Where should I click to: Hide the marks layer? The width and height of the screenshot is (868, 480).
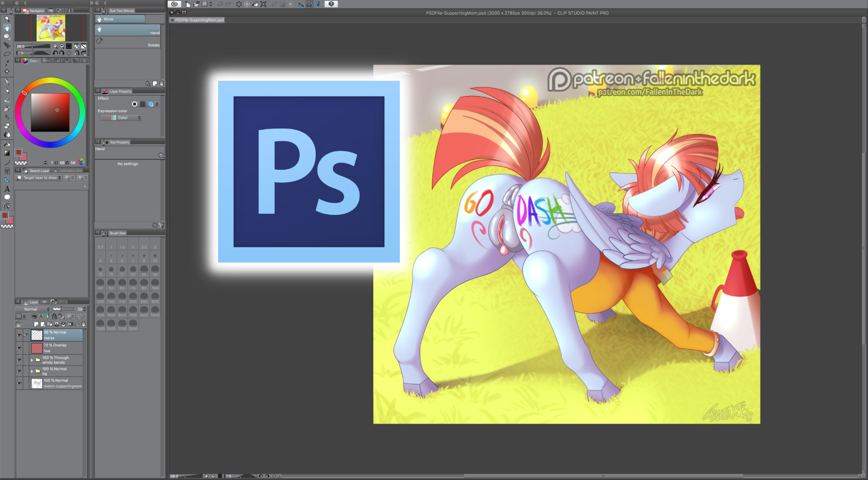tap(20, 335)
